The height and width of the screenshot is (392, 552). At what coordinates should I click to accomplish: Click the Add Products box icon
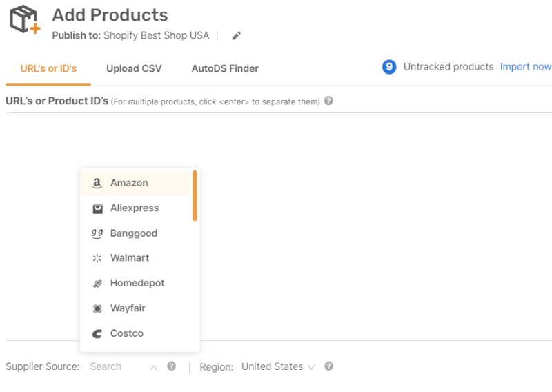tap(25, 19)
